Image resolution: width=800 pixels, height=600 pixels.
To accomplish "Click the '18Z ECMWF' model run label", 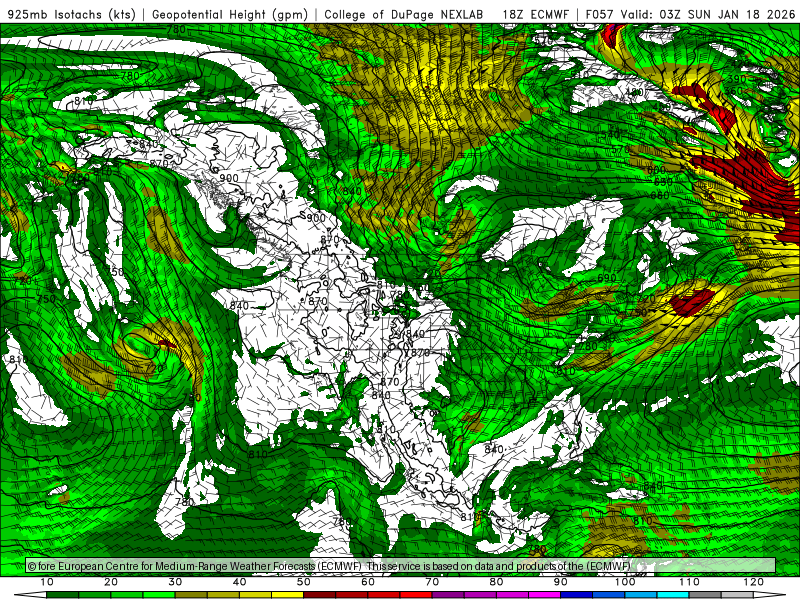I will click(x=535, y=14).
